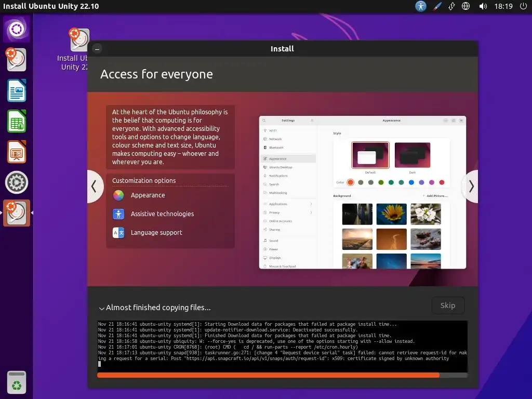This screenshot has height=399, width=532.
Task: Click the Assistive technologies label
Action: pos(162,214)
